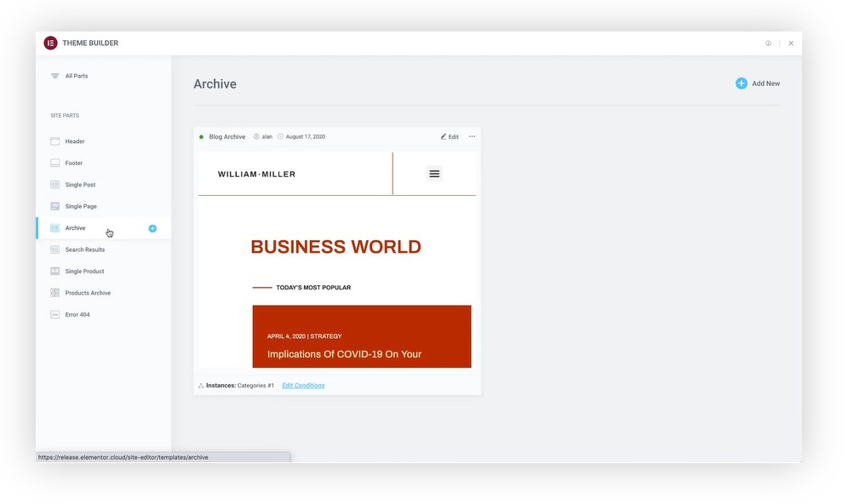Click the hamburger menu in the preview
Screen dimensions: 854x504
434,174
